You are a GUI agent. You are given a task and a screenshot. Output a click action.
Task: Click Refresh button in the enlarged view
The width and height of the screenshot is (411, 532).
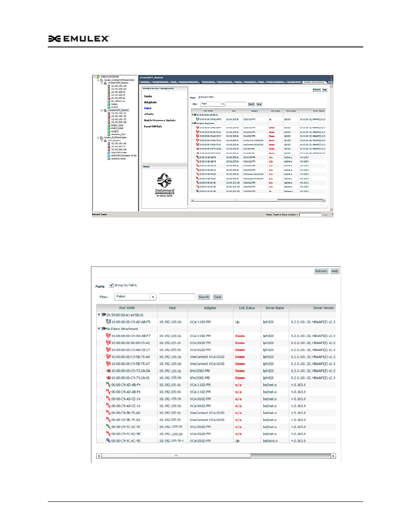point(321,271)
